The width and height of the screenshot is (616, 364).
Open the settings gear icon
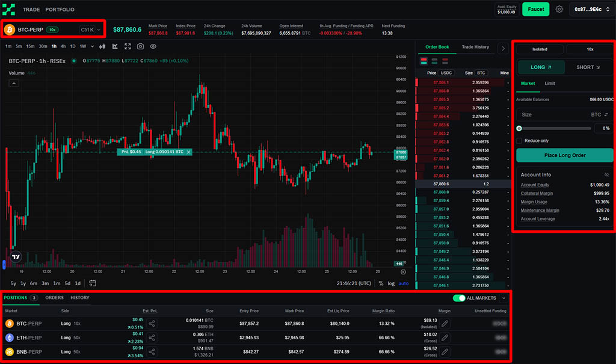(x=559, y=9)
